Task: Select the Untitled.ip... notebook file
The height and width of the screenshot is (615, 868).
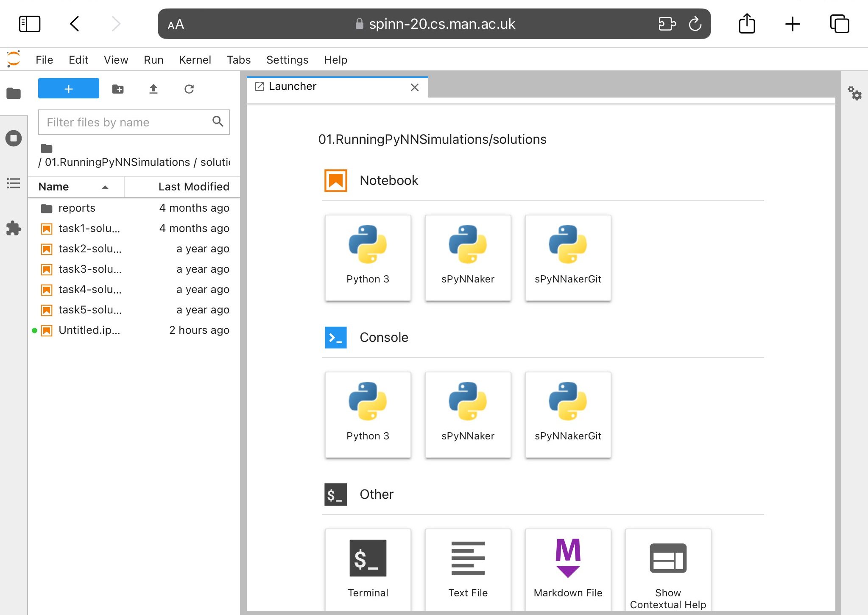Action: [134, 330]
